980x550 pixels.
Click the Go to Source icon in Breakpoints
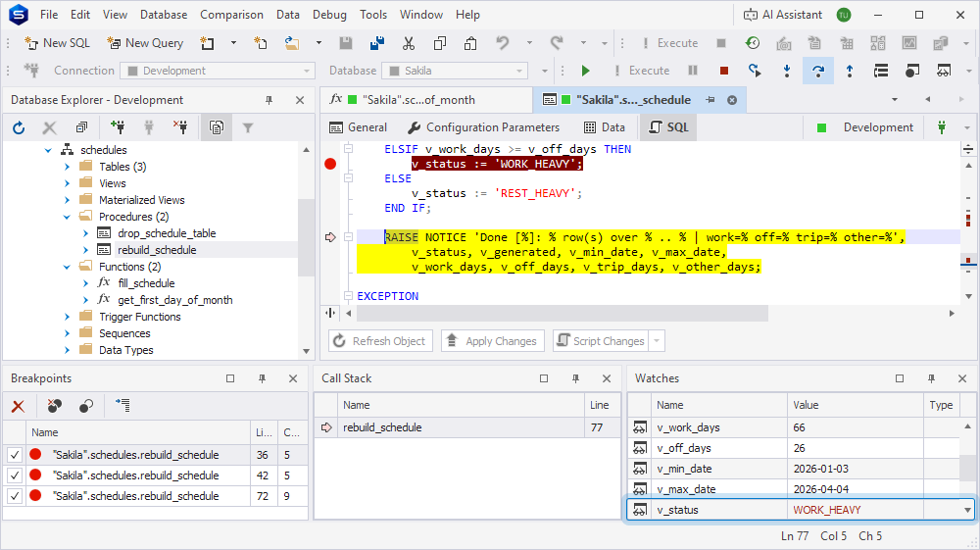122,406
